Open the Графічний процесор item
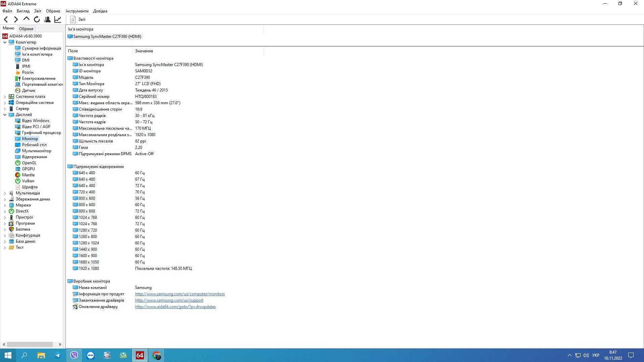The width and height of the screenshot is (644, 362). tap(41, 133)
